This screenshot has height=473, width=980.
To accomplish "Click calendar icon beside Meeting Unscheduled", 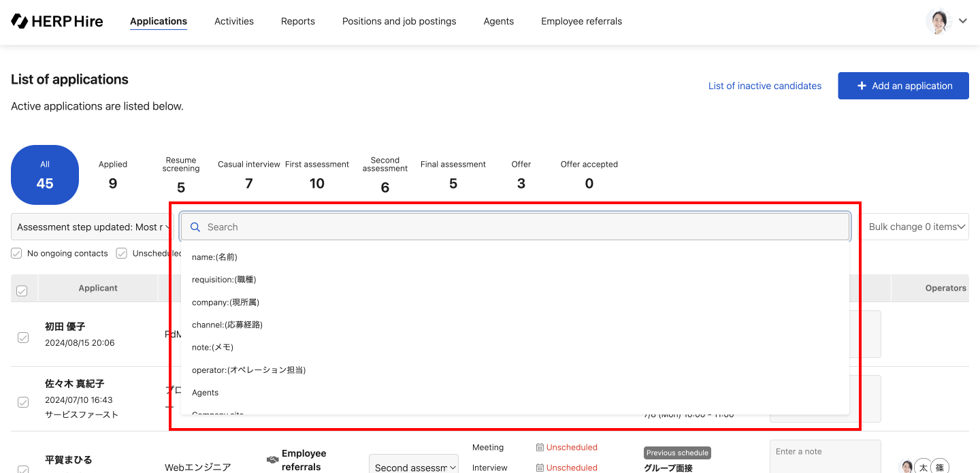I will pyautogui.click(x=540, y=447).
